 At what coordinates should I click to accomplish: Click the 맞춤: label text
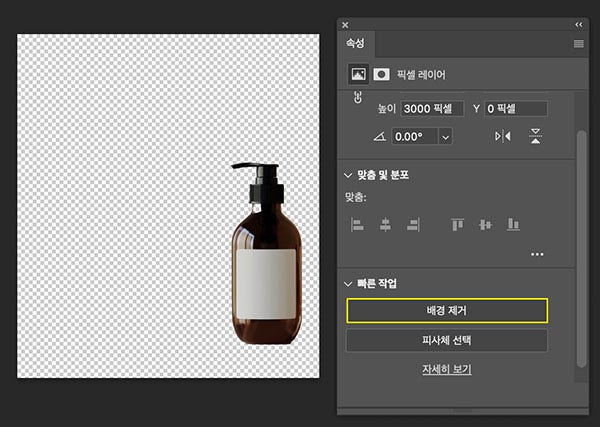(x=355, y=198)
